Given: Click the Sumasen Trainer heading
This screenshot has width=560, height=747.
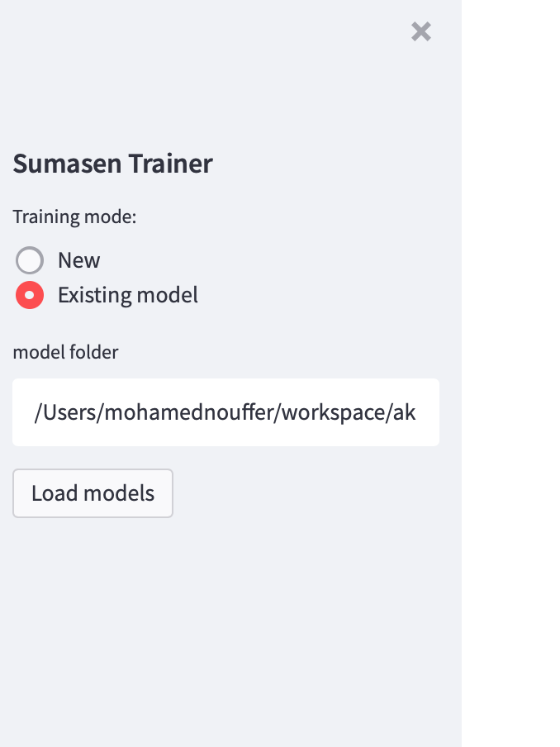Looking at the screenshot, I should [112, 164].
